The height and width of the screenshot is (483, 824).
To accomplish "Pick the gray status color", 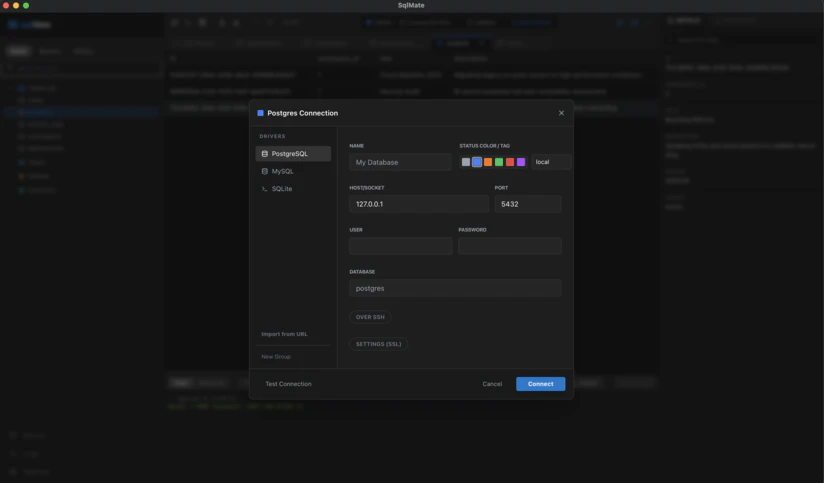I will 466,162.
